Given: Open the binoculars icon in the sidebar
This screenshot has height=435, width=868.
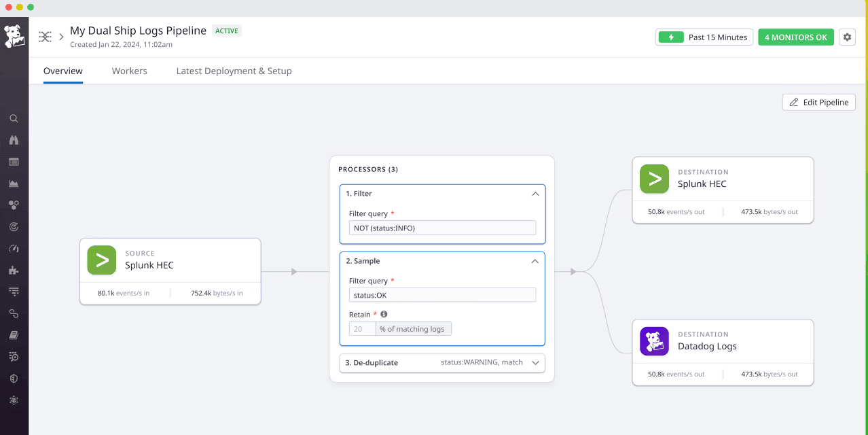Looking at the screenshot, I should click(x=14, y=140).
